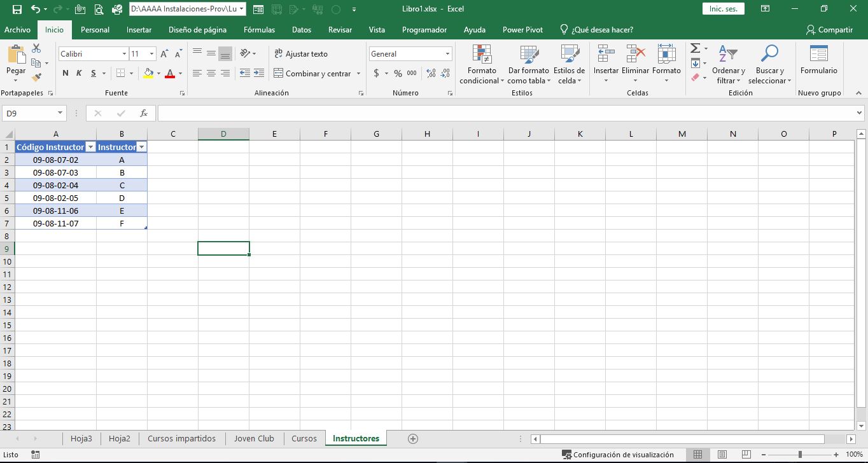Open the Calibri font name dropdown
868x463 pixels.
(124, 54)
